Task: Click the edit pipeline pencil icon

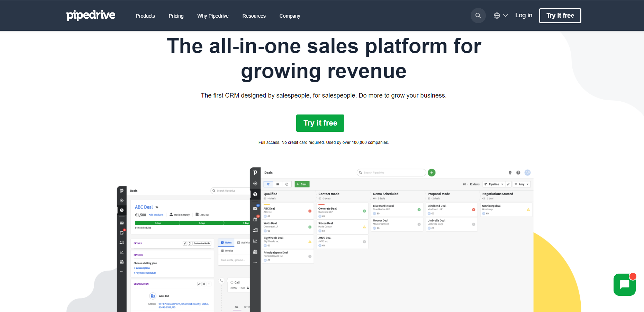Action: pyautogui.click(x=508, y=184)
